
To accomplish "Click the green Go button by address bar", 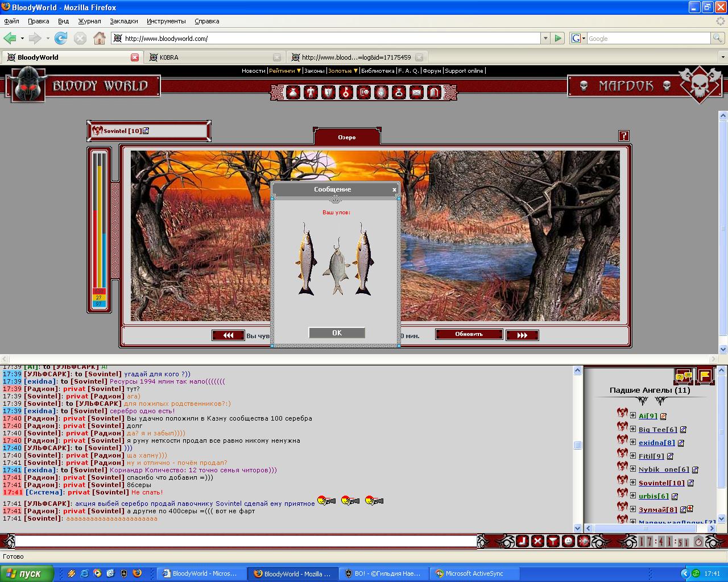I will point(558,38).
